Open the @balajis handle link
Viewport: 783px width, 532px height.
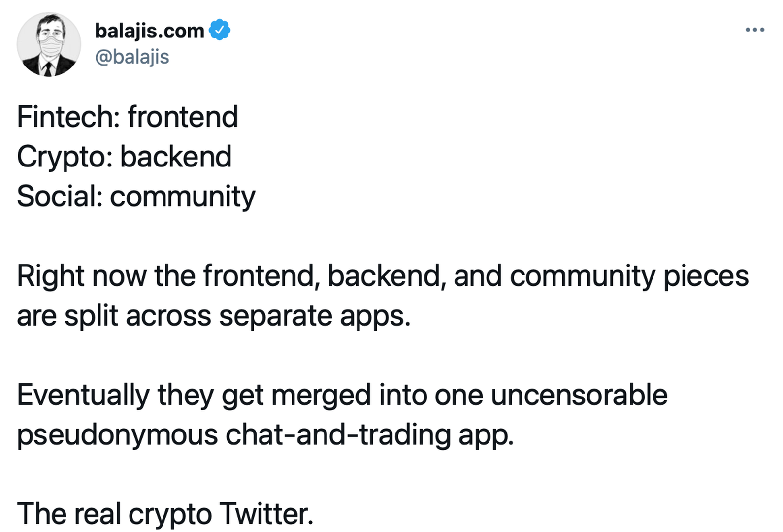pos(132,57)
